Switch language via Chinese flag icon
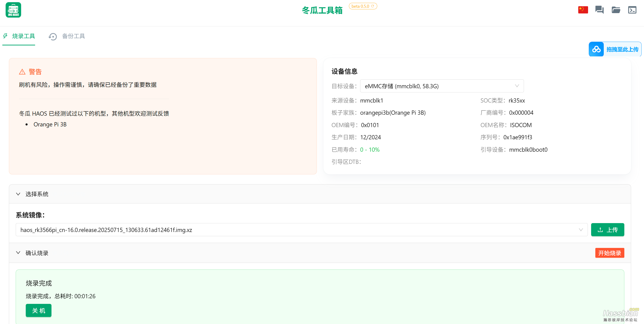 click(583, 10)
